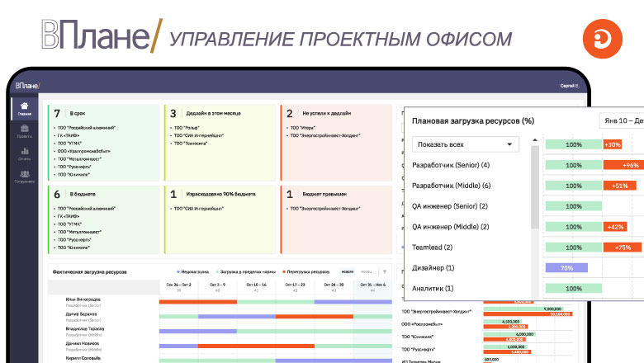Click the filter funnel icon in resource chart
644x363 pixels.
pos(385,271)
